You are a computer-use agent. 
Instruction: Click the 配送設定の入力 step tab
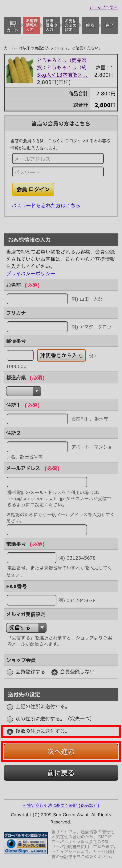click(51, 25)
